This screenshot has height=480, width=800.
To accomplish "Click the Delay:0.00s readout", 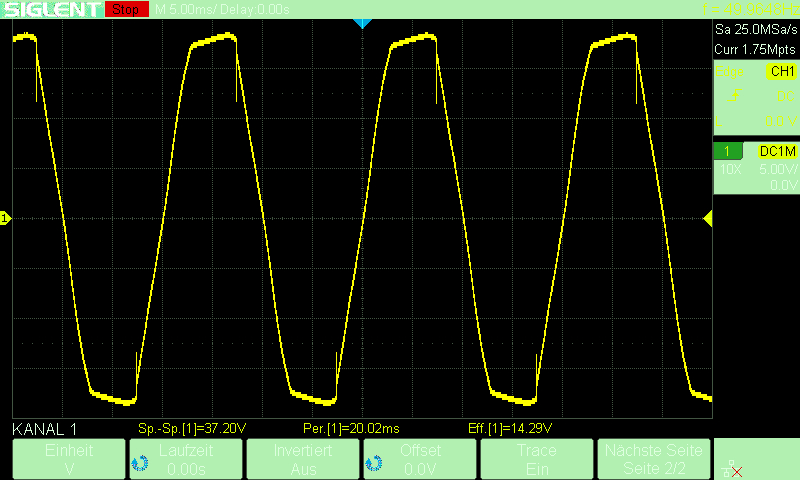I will click(x=255, y=9).
